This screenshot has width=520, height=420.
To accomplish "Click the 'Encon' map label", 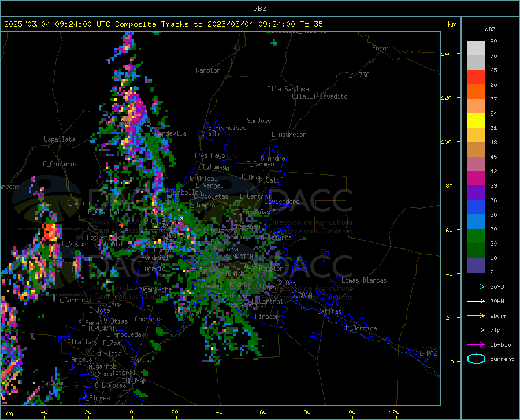I will [x=381, y=48].
